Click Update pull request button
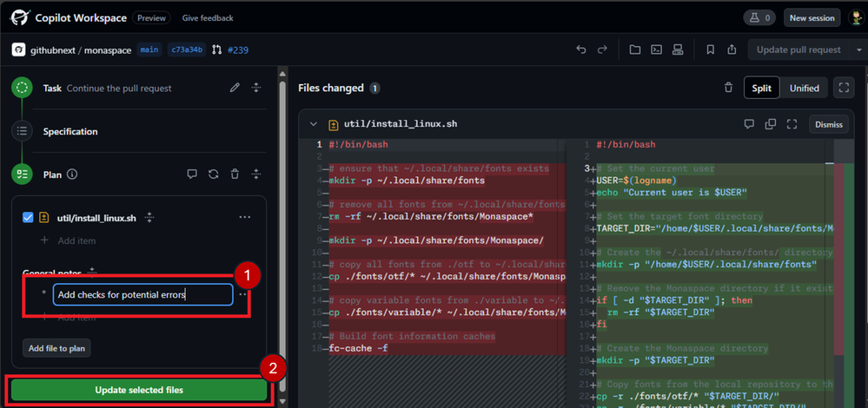 tap(798, 49)
